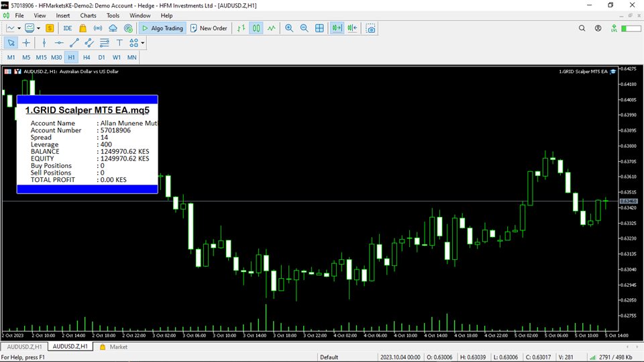Open the Help menu
Image resolution: width=644 pixels, height=362 pixels.
[166, 15]
